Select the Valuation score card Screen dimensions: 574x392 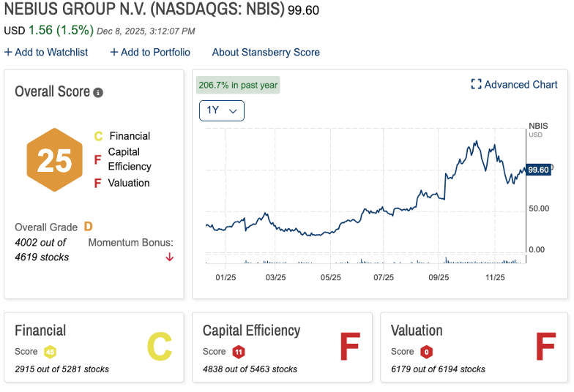pos(474,347)
